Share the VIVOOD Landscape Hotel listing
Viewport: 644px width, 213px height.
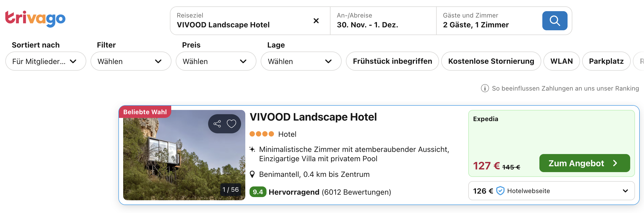click(x=217, y=124)
